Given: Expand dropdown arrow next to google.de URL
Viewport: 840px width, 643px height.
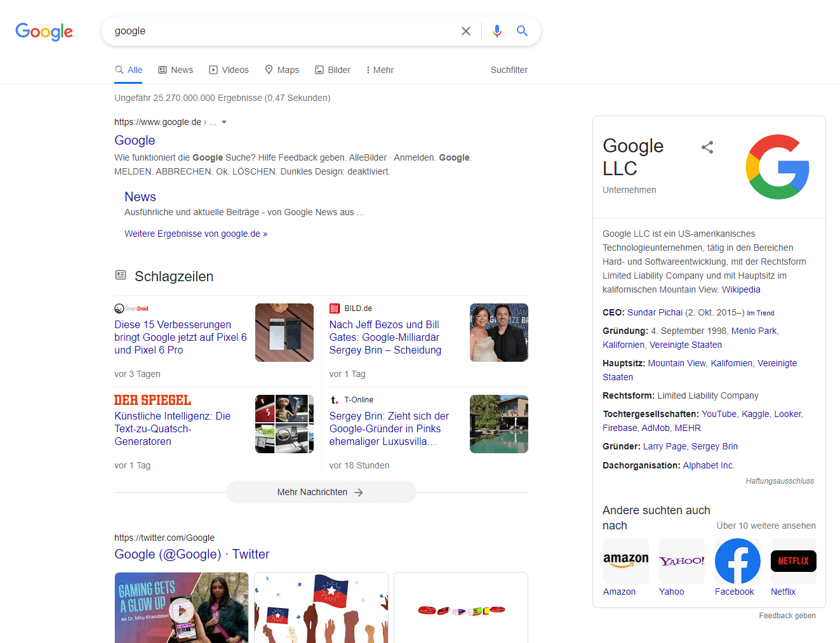Looking at the screenshot, I should click(223, 122).
